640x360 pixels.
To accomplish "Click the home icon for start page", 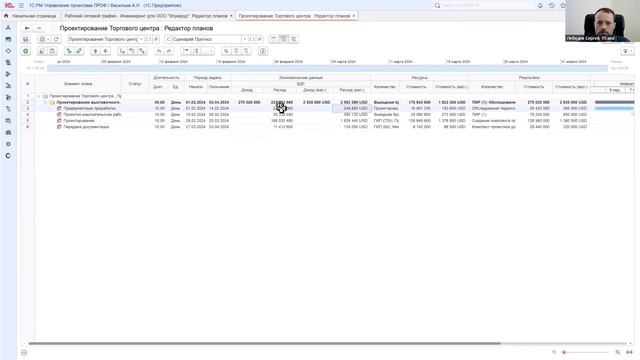I will (x=6, y=16).
